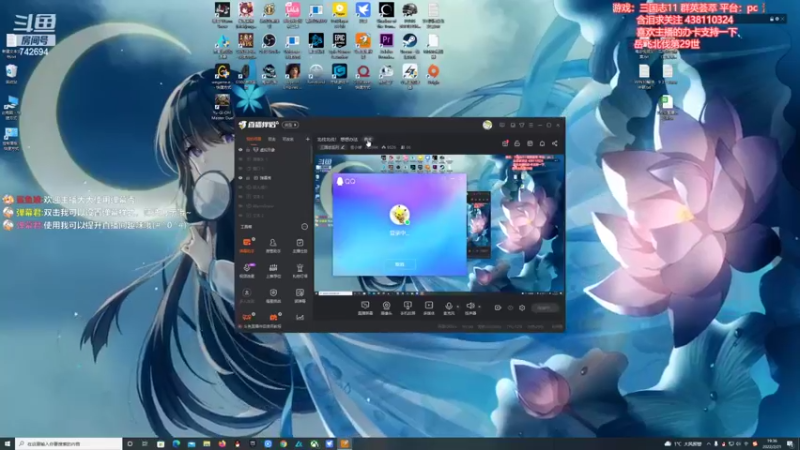The height and width of the screenshot is (450, 800).
Task: Click the gift box icon with a red dot
Action: click(x=505, y=144)
